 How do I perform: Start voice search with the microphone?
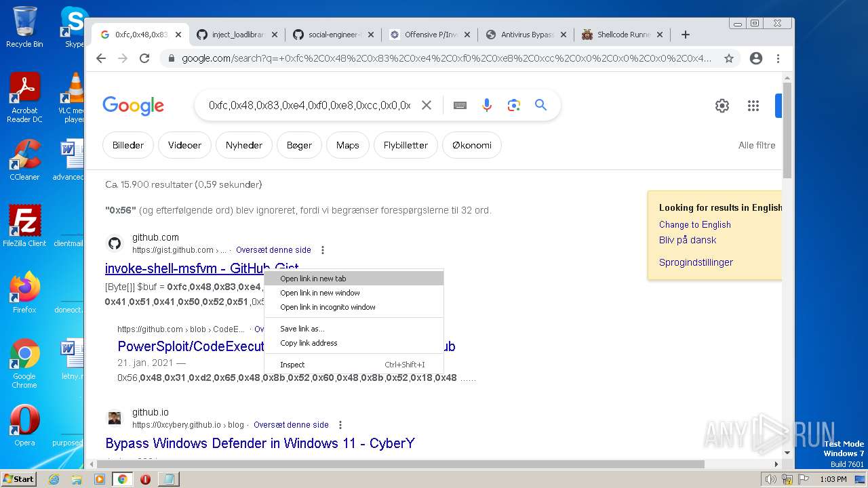pos(487,105)
